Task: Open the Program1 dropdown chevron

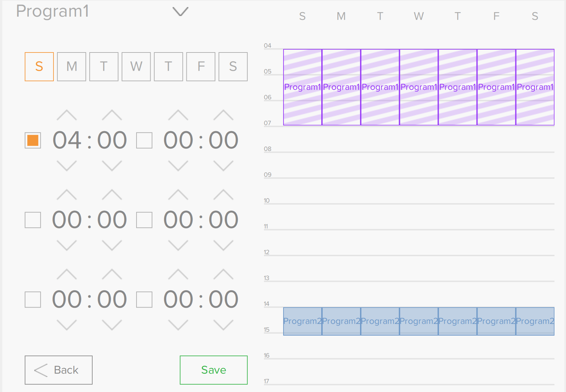Action: pos(180,12)
